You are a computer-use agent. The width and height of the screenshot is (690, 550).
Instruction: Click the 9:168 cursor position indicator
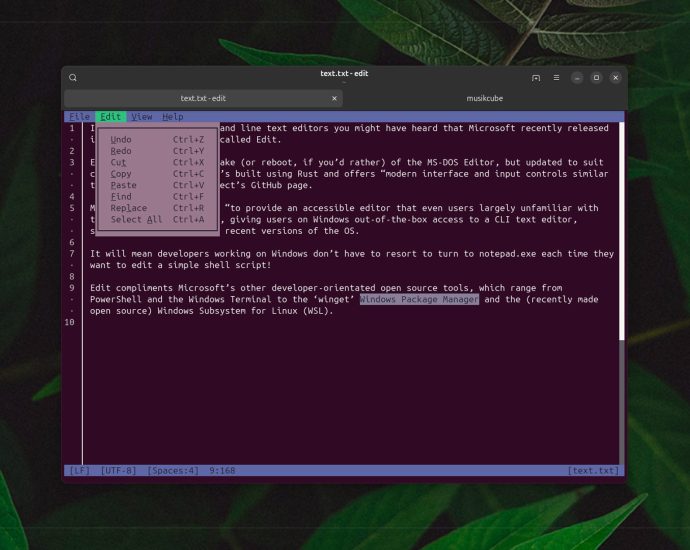coord(222,471)
